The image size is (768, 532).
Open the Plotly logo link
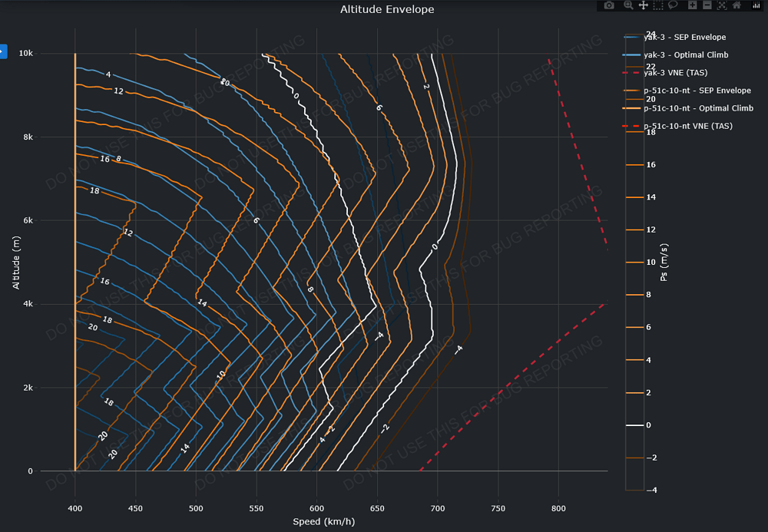pos(756,5)
